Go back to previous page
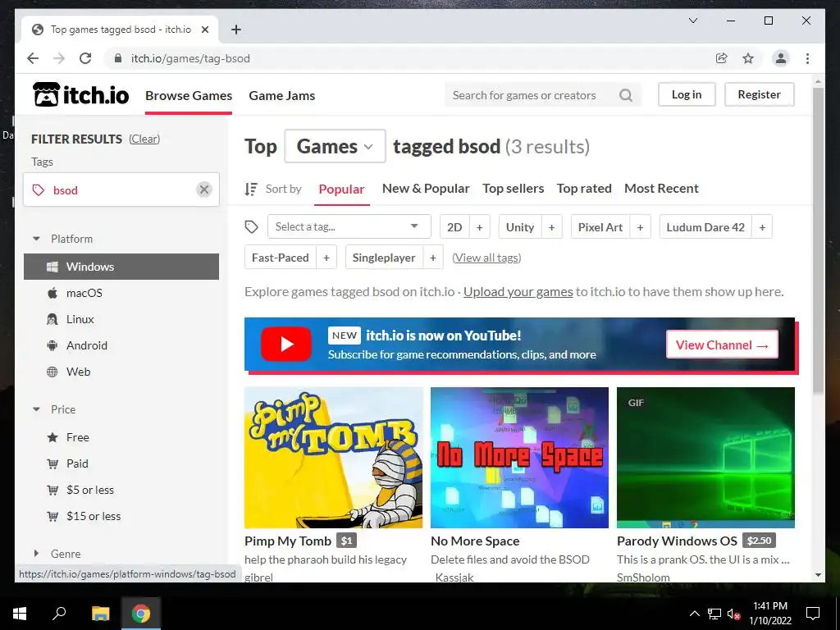840x630 pixels. coord(33,58)
